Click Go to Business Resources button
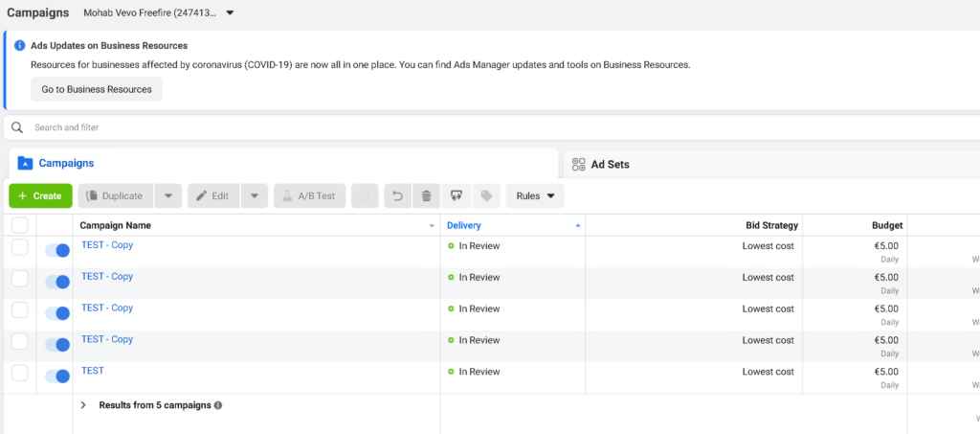This screenshot has height=434, width=980. click(x=97, y=89)
